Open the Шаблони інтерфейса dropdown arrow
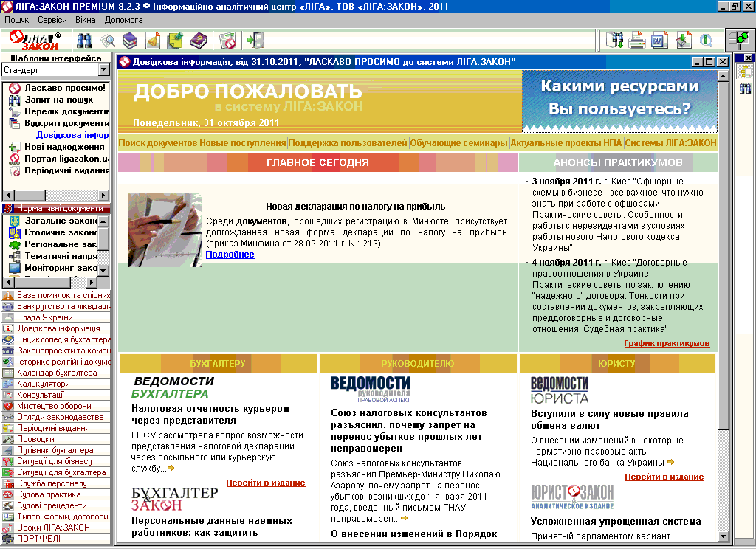Viewport: 756px width, 549px height. coord(104,70)
